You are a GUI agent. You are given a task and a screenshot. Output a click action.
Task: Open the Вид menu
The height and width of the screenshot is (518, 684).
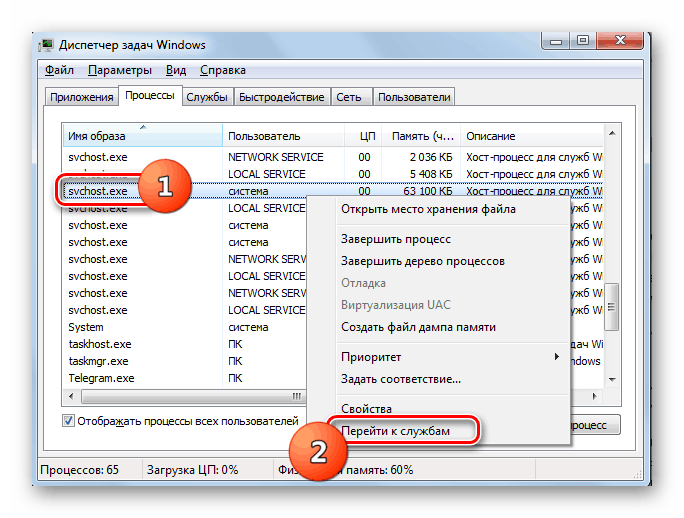[x=176, y=70]
